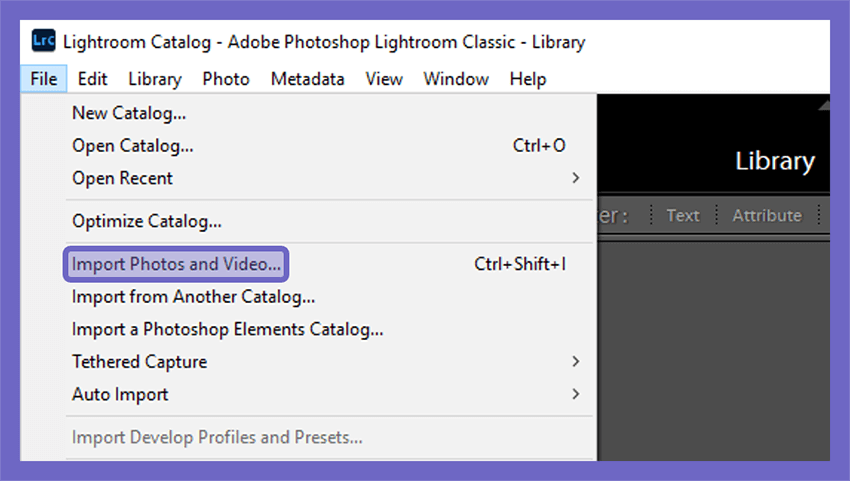Expand the Tethered Capture submenu arrow
The width and height of the screenshot is (850, 481).
576,361
